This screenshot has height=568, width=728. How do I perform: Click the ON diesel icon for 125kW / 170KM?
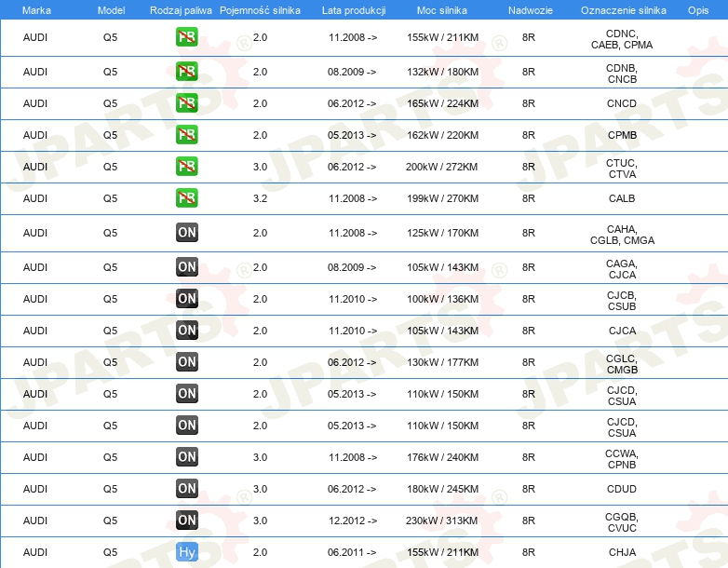pos(187,233)
